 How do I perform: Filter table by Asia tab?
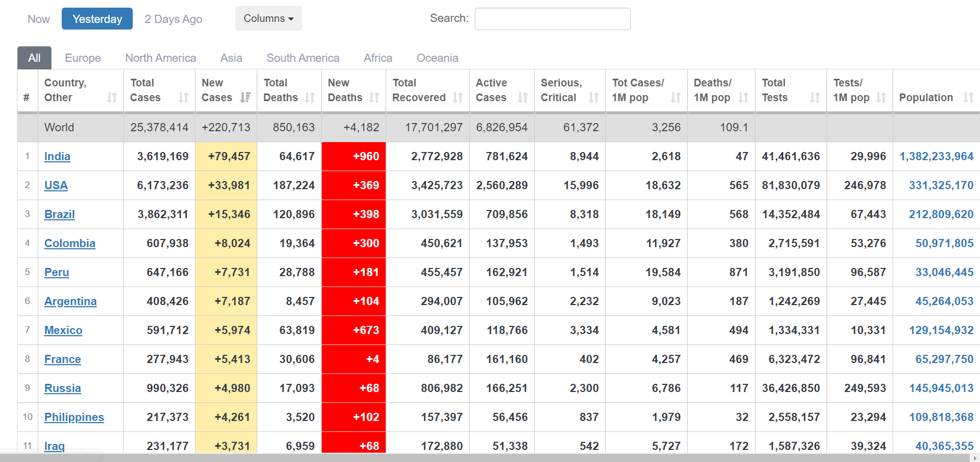[231, 58]
